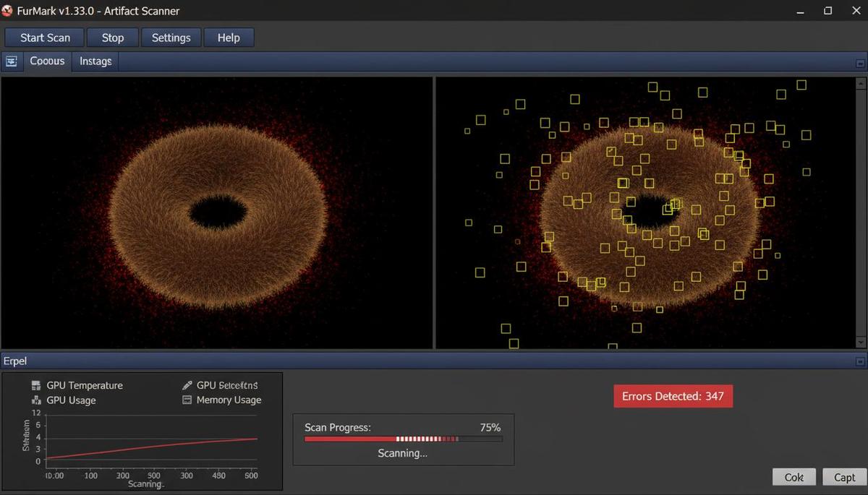This screenshot has height=495, width=868.
Task: Click the Errors Detected: 347 badge
Action: pos(673,396)
